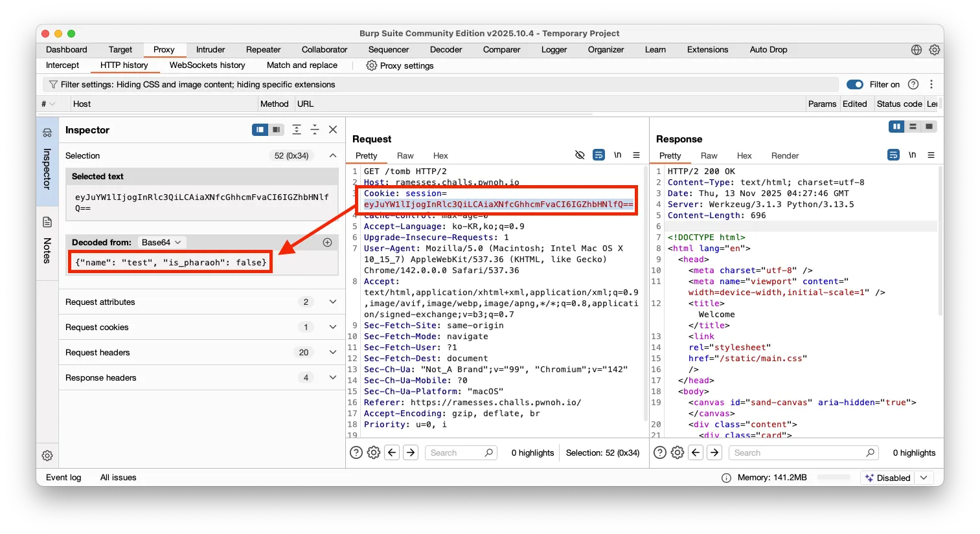Open WebSockets history sub-tab
980x534 pixels.
[x=207, y=65]
